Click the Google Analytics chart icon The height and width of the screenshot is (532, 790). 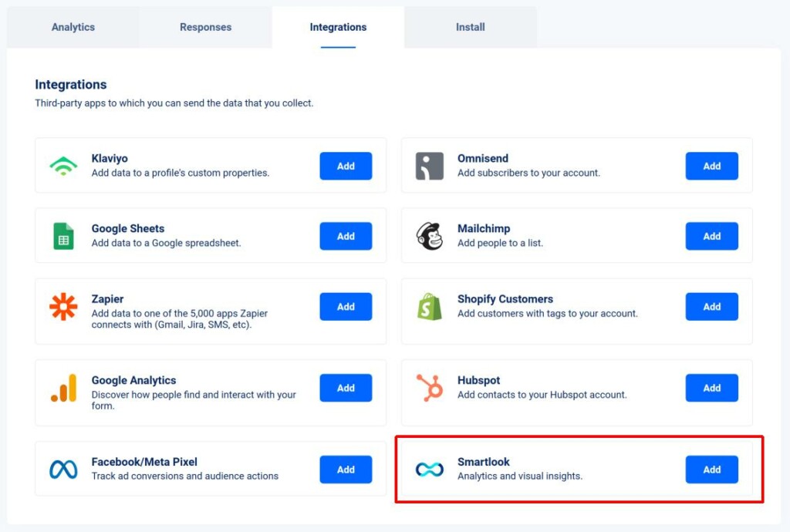pos(63,388)
